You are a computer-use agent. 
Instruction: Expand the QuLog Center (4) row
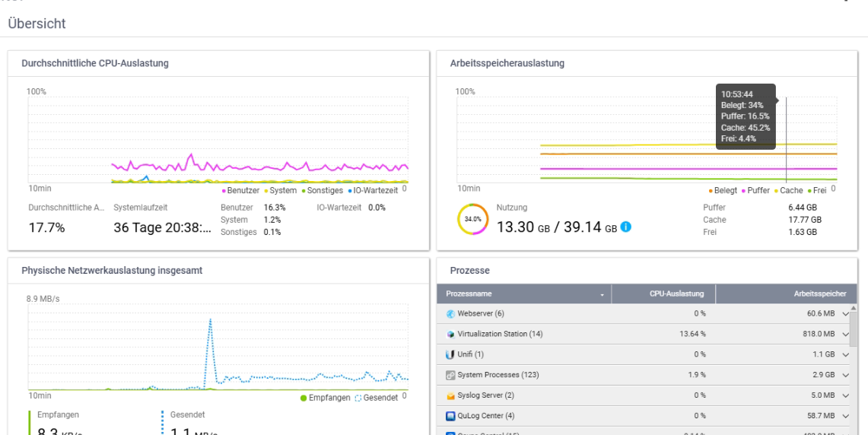tap(845, 416)
